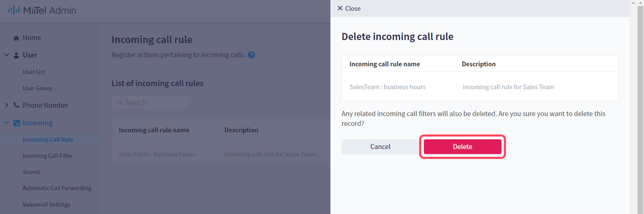Expand the Phone Number menu chevron
This screenshot has width=644, height=214.
(x=7, y=105)
